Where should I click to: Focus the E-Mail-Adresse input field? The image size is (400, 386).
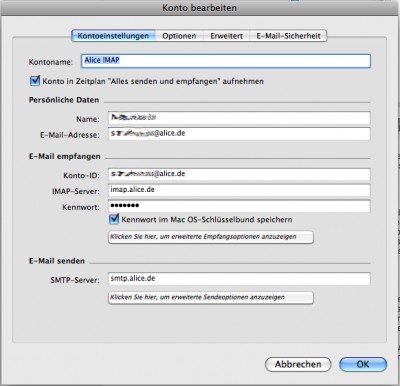[239, 134]
